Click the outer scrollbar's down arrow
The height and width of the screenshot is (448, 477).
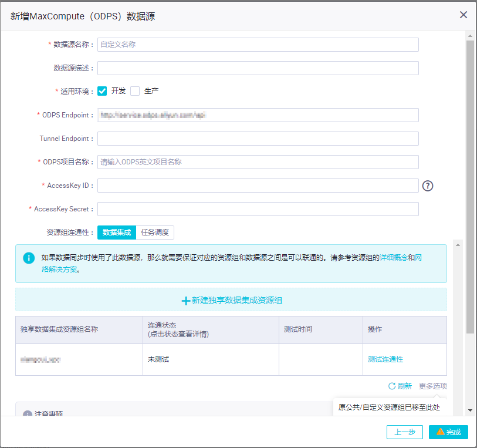pos(470,410)
